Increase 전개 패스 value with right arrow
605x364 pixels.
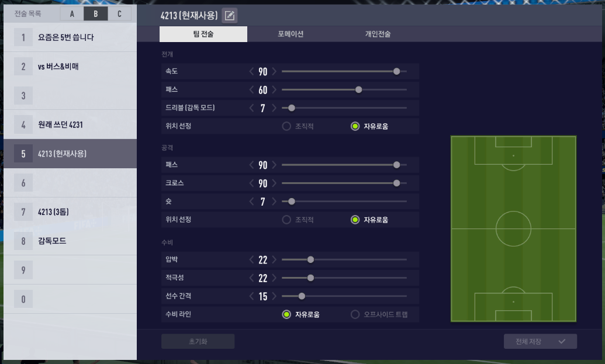274,90
